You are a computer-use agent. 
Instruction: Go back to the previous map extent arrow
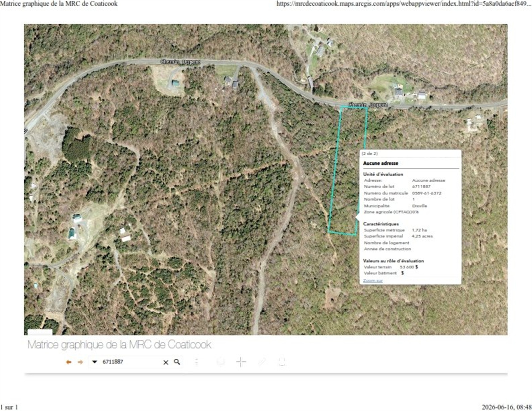tap(69, 362)
